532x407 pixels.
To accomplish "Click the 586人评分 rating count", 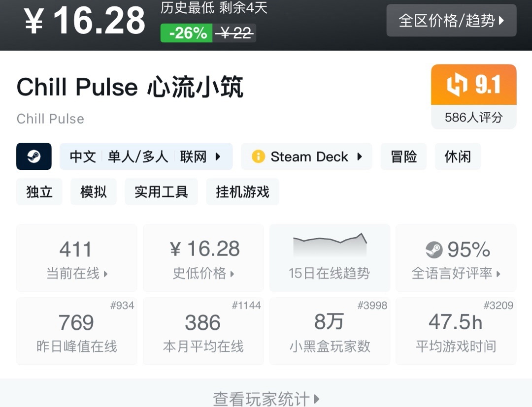I will pos(473,117).
